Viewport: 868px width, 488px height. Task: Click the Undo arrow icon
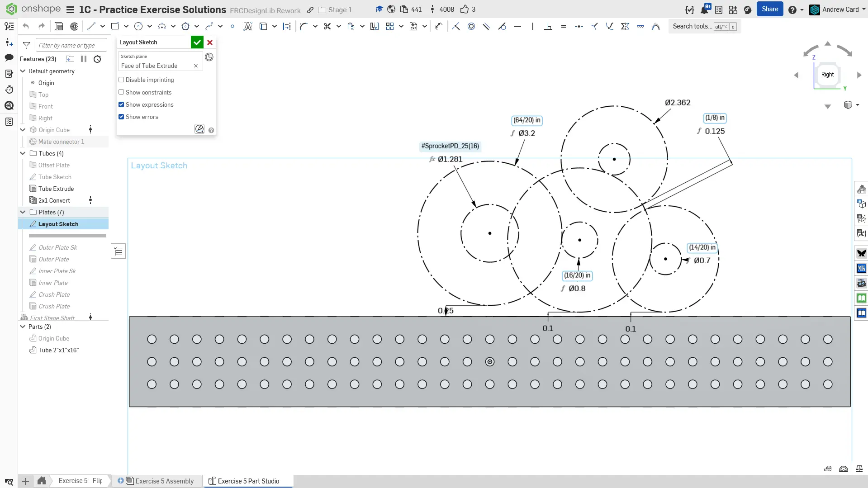point(26,26)
